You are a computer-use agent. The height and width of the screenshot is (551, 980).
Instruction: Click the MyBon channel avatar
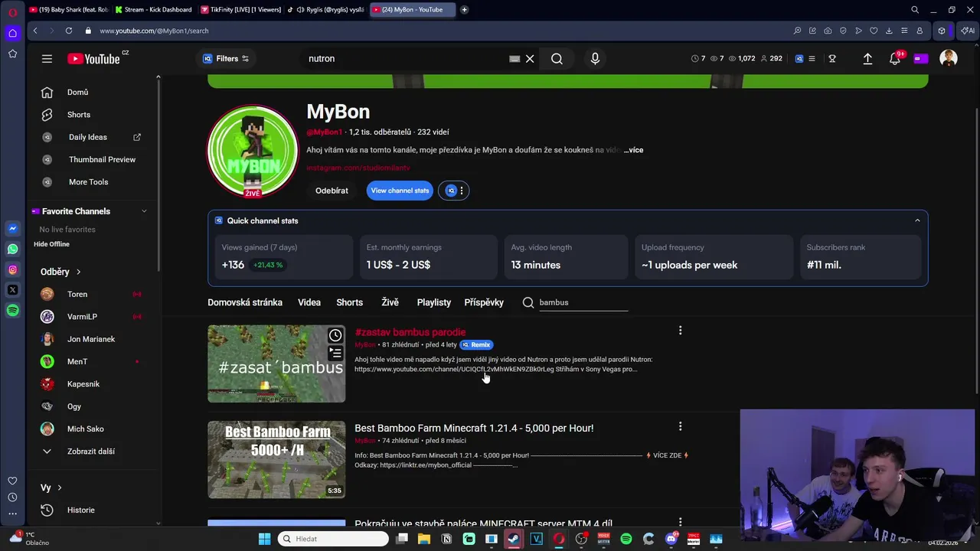[x=253, y=151]
